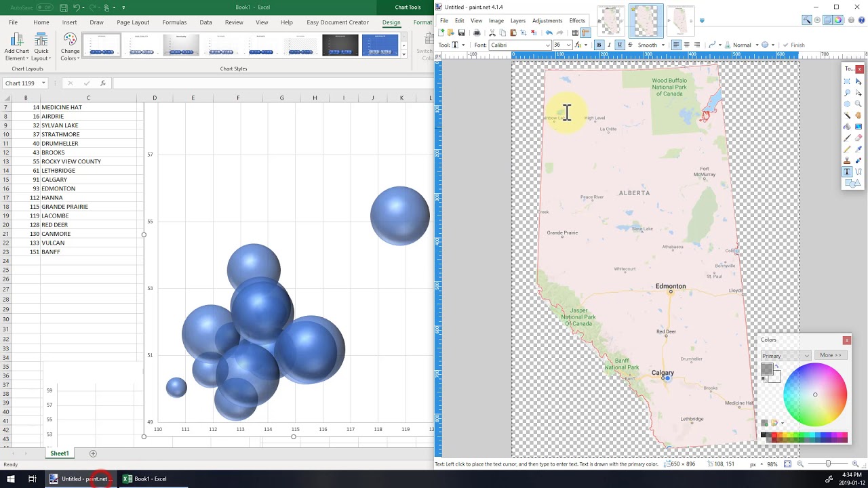Screen dimensions: 868x488
Task: Click the paint.net Settings gear icon
Action: [x=851, y=20]
